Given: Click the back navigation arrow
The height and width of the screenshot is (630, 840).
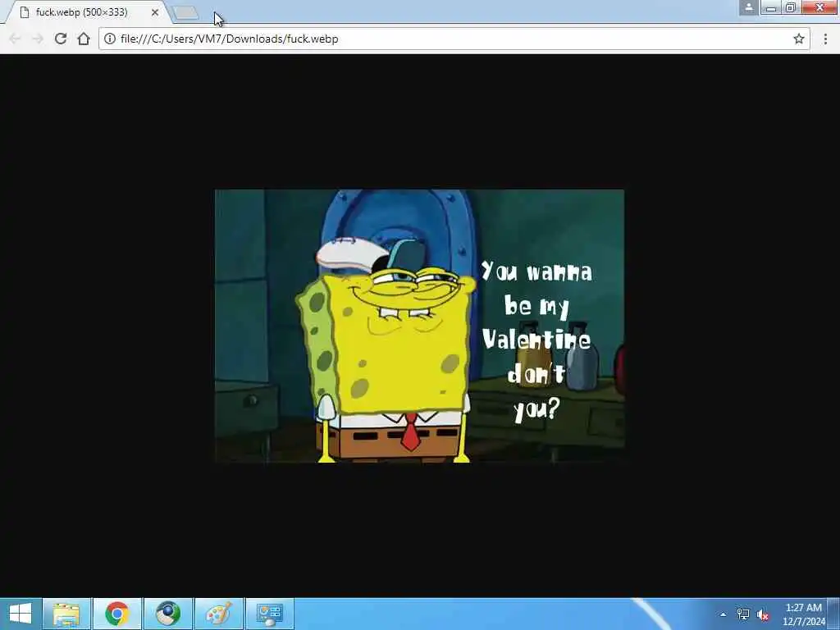Looking at the screenshot, I should 15,39.
